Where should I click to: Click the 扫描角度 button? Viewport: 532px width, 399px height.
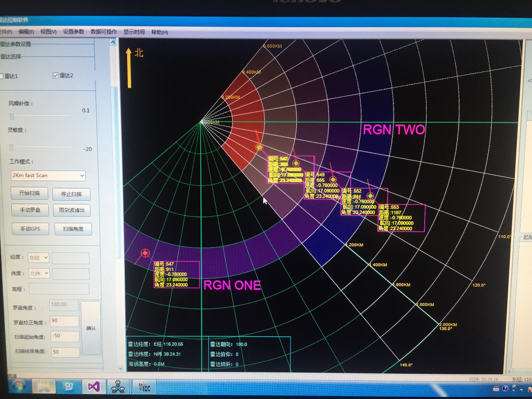point(73,229)
